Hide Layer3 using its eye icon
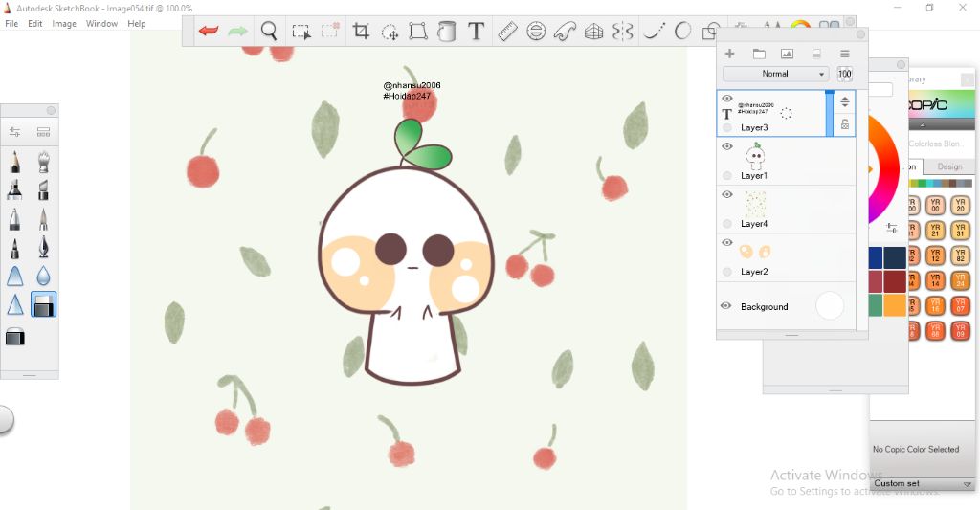The height and width of the screenshot is (510, 980). (x=727, y=99)
